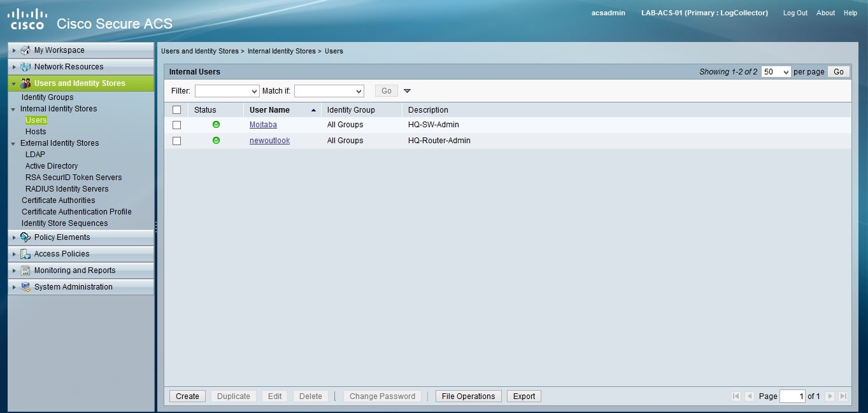Click the Monitoring and Reports icon
This screenshot has width=868, height=413.
[x=25, y=270]
